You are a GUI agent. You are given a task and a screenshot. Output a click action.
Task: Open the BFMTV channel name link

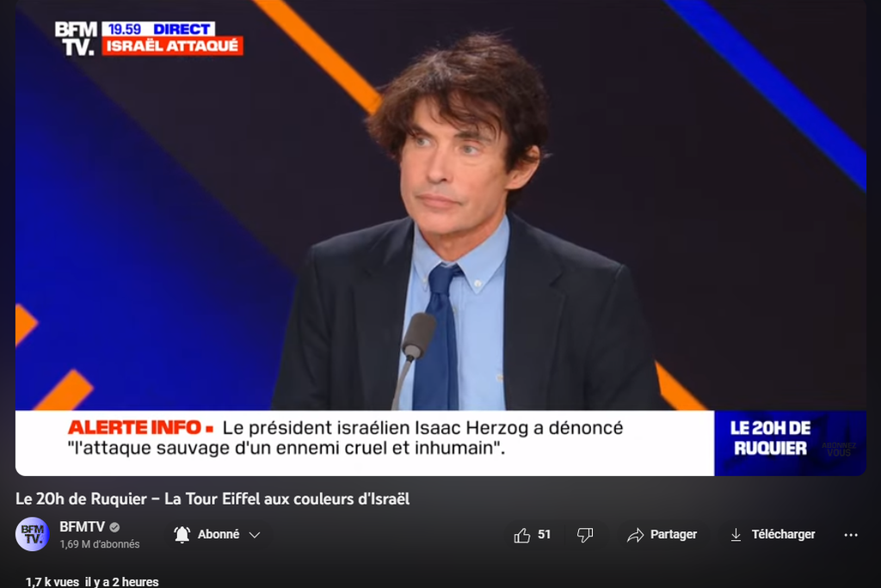click(x=82, y=527)
